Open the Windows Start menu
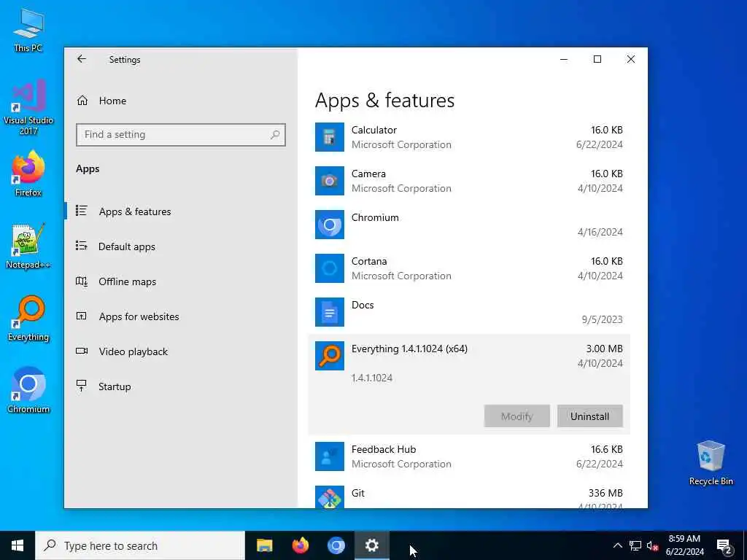 (x=18, y=545)
